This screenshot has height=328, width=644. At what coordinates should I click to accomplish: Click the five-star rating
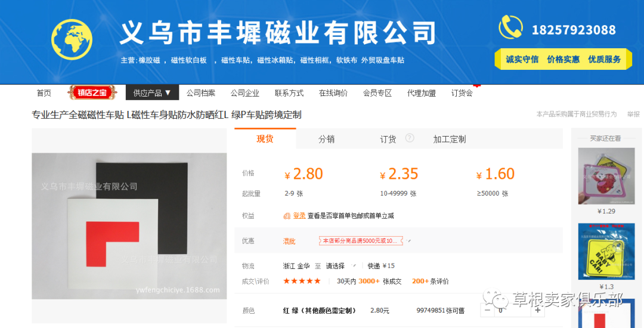[x=302, y=281]
